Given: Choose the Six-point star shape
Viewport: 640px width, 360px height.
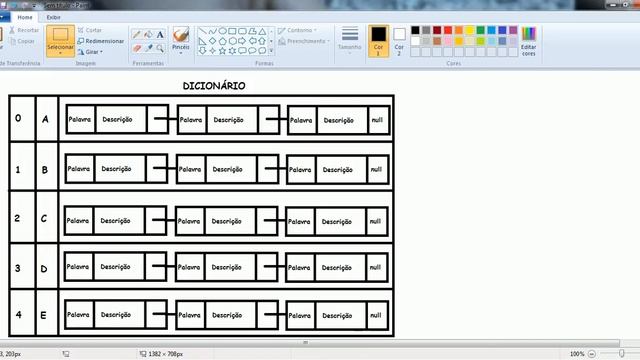Looking at the screenshot, I should (232, 51).
